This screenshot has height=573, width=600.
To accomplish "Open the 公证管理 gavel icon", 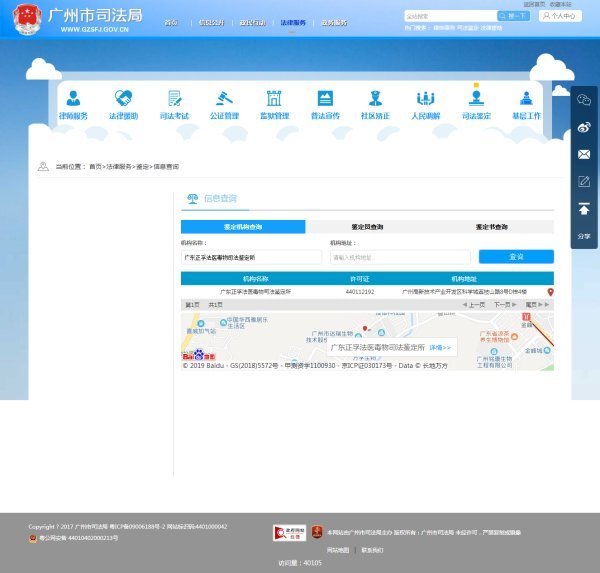I will point(224,99).
